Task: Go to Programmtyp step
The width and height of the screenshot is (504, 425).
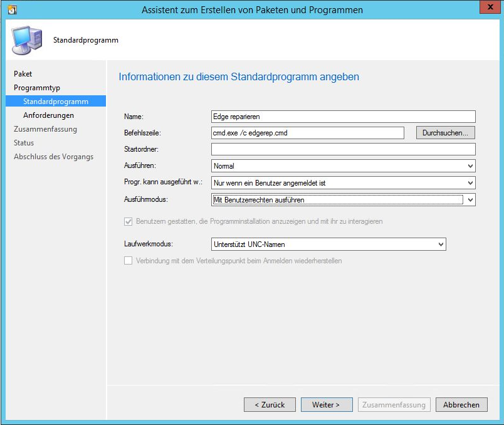Action: click(37, 88)
